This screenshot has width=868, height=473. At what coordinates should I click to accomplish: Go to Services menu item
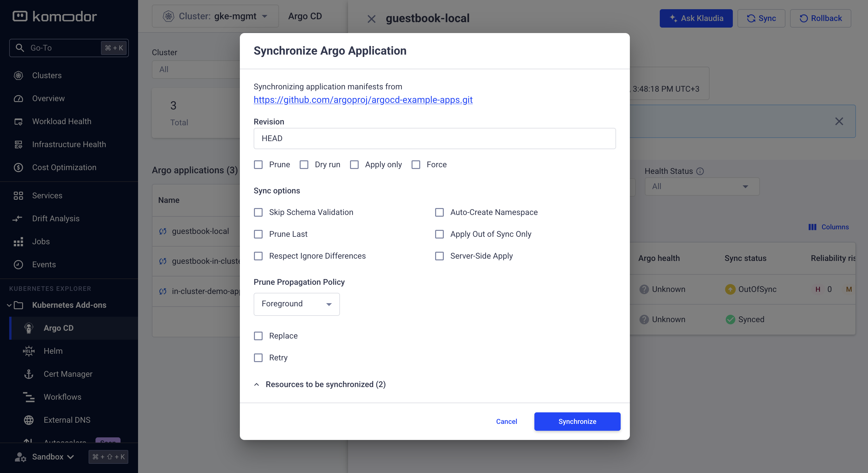[47, 196]
